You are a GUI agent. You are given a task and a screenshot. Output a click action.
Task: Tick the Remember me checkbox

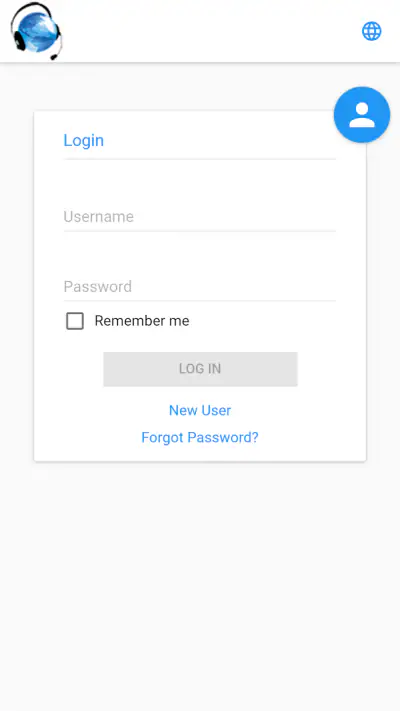75,321
